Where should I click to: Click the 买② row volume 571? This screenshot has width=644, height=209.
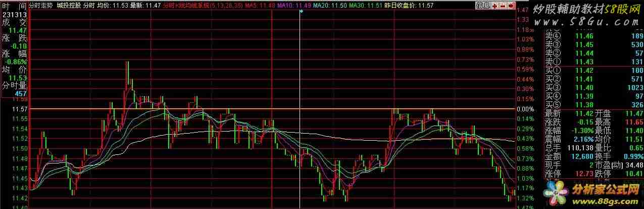[636, 79]
